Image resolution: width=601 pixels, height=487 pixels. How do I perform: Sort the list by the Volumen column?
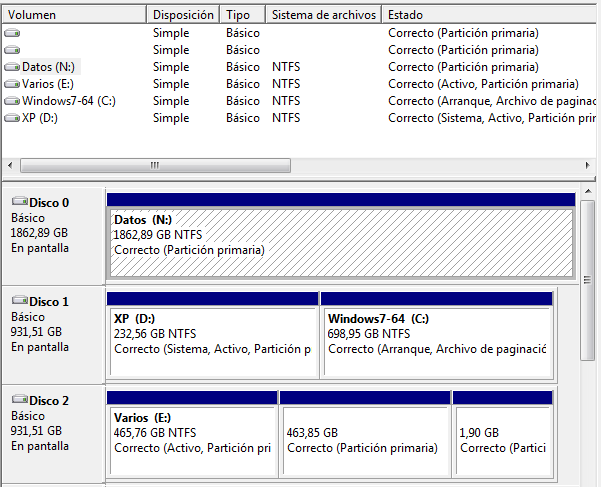coord(74,15)
